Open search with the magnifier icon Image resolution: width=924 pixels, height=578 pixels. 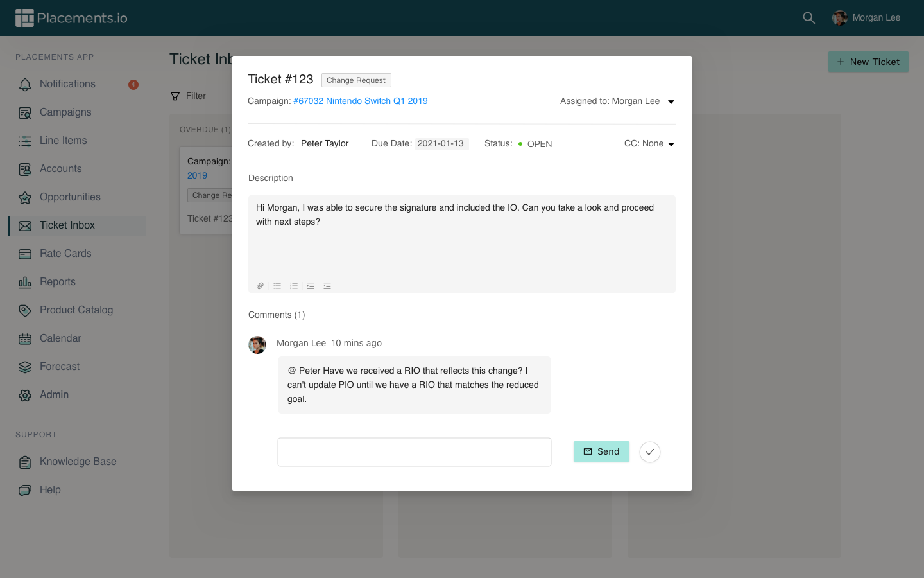(809, 18)
